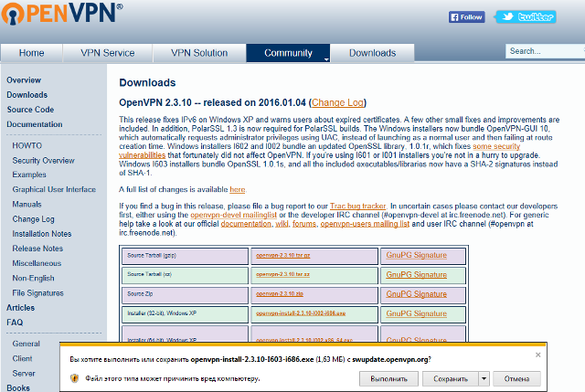This screenshot has width=585, height=392.
Task: Open Installation Notes sidebar link
Action: click(42, 234)
